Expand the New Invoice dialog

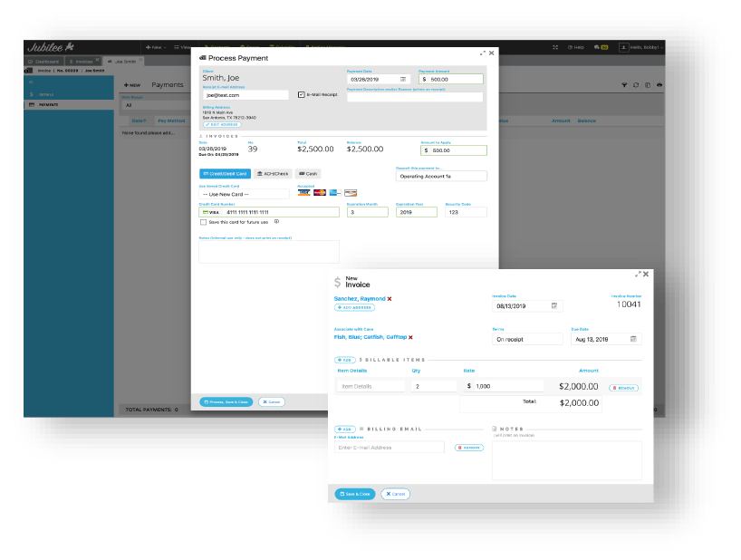[638, 274]
